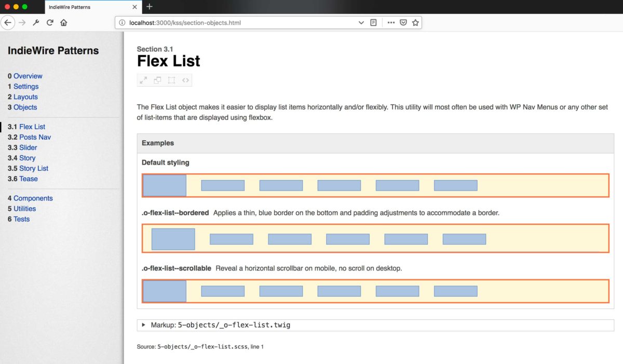The image size is (623, 364).
Task: Reload the page with the refresh icon
Action: click(50, 23)
